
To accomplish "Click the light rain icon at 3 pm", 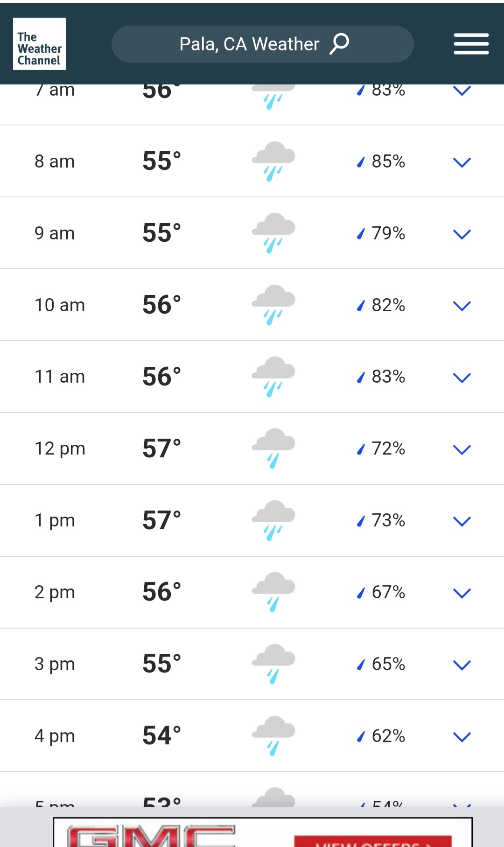I will 273,664.
